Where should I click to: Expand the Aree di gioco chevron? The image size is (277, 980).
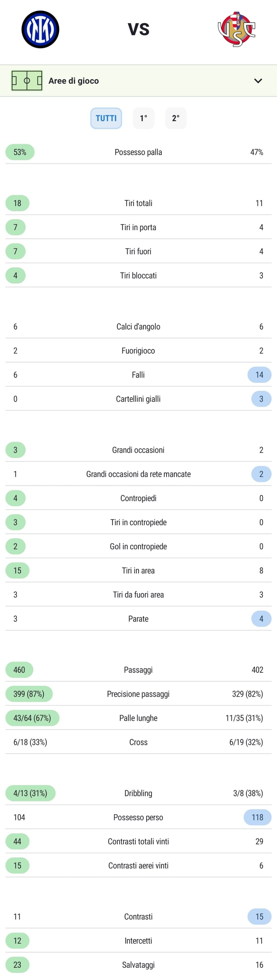[x=258, y=81]
